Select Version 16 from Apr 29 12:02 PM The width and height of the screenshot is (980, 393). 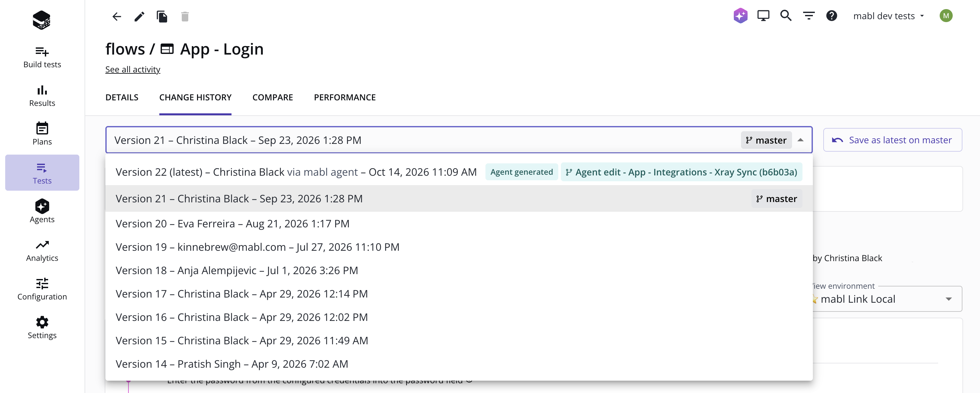click(x=459, y=317)
